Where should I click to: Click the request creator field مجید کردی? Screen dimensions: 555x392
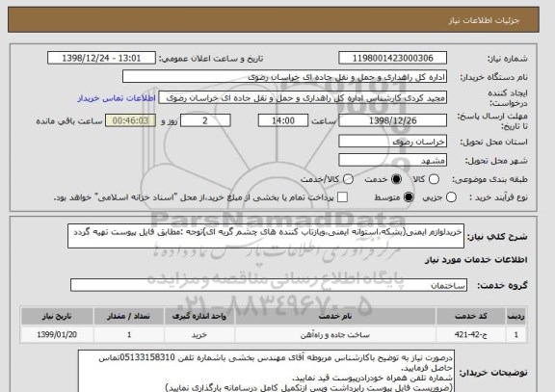(303, 98)
